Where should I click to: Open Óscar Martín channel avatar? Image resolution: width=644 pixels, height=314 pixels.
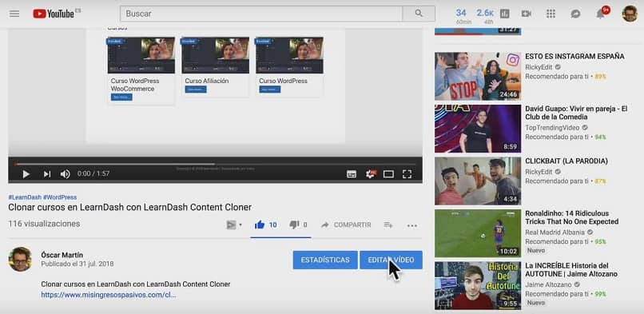click(20, 259)
